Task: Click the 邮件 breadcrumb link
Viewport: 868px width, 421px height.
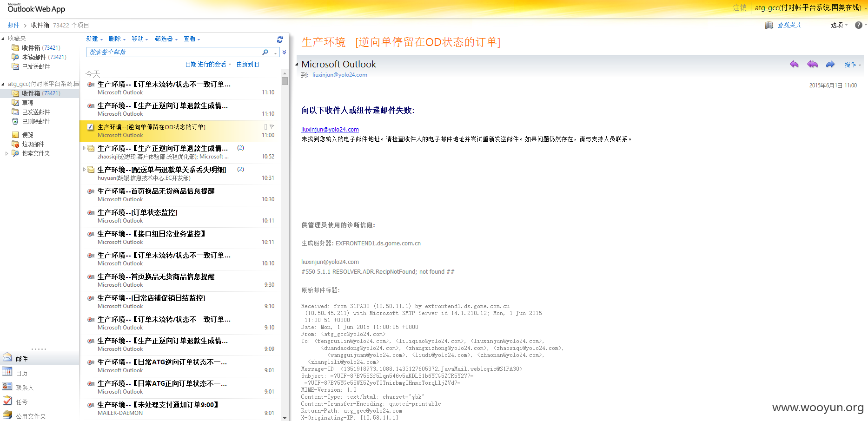Action: tap(13, 25)
